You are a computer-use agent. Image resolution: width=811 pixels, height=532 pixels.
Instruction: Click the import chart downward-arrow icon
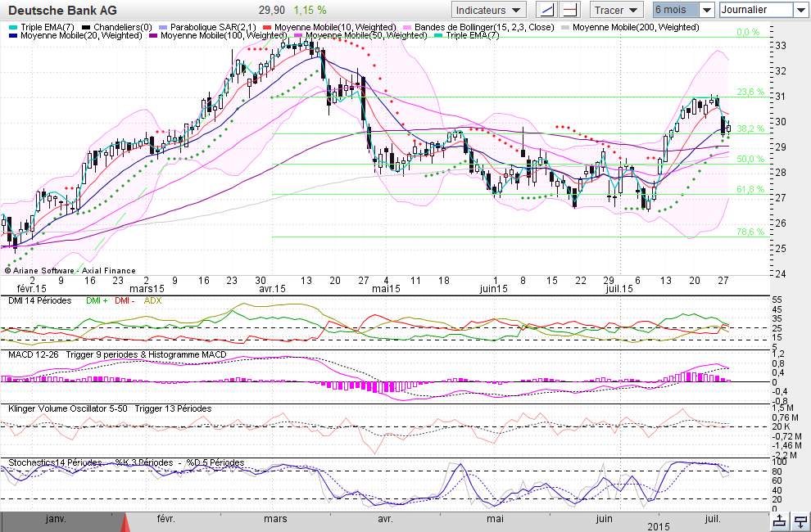pos(800,521)
